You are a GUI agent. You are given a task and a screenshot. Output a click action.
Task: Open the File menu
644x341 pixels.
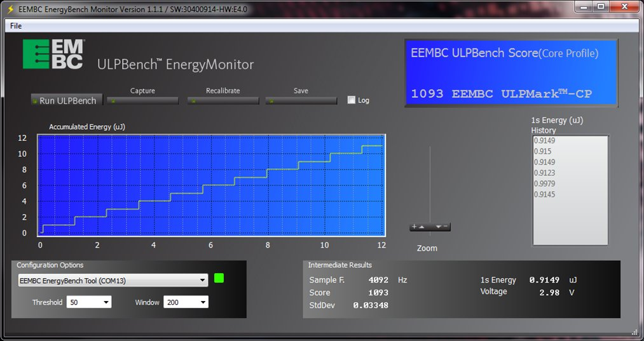(16, 26)
